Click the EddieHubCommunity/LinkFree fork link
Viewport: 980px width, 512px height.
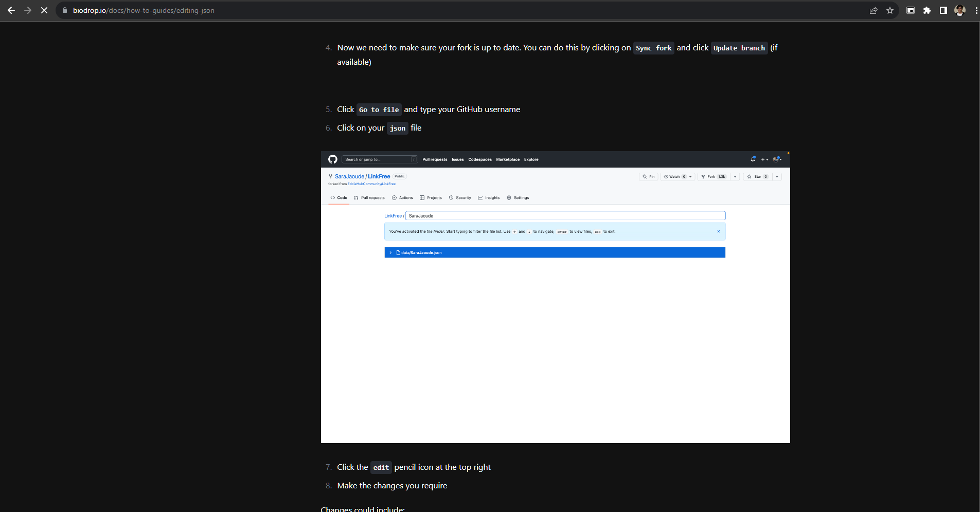click(x=371, y=184)
